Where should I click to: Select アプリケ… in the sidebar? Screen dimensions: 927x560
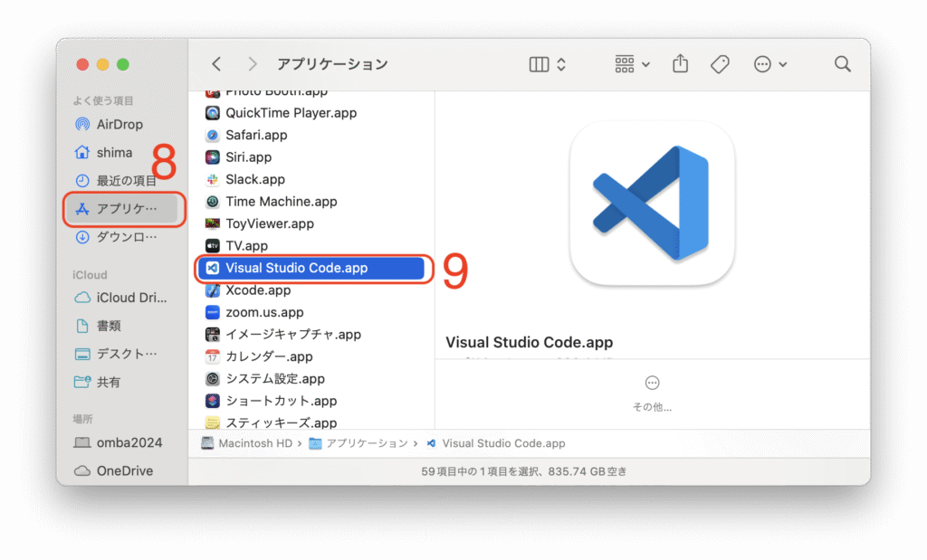point(122,208)
